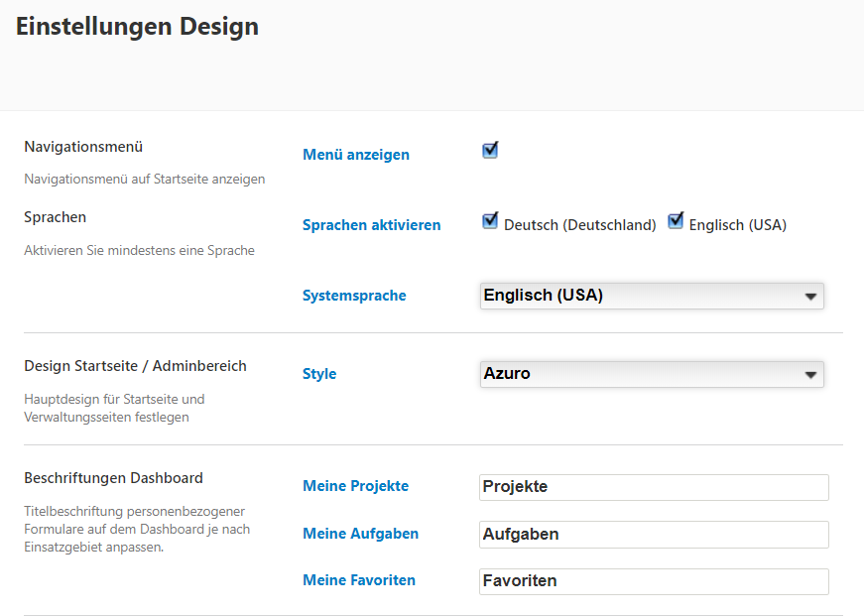Click the Design Startseite / Adminbereich heading
This screenshot has width=864, height=616.
[x=135, y=366]
